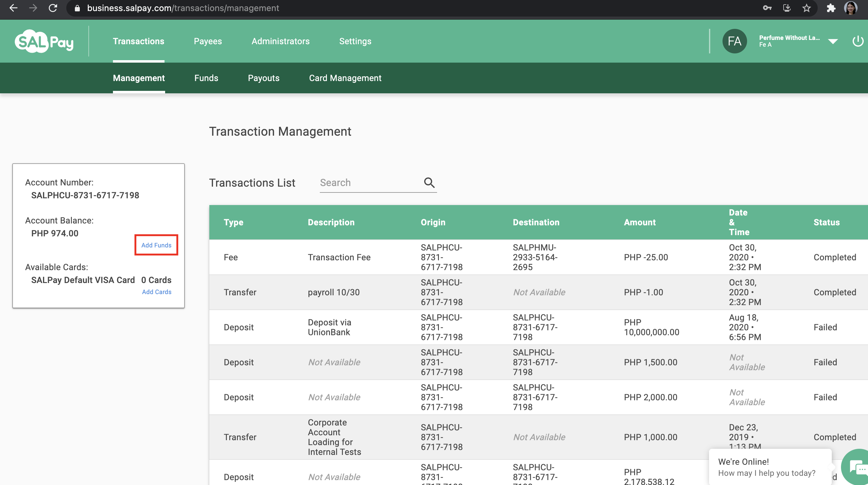Click the saved passwords key icon
Image resolution: width=868 pixels, height=485 pixels.
[767, 8]
